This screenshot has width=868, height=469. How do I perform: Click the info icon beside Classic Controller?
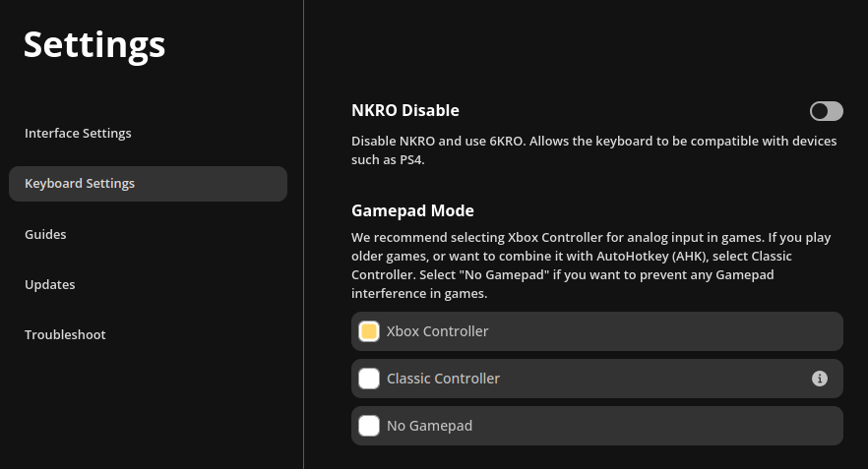(x=819, y=379)
